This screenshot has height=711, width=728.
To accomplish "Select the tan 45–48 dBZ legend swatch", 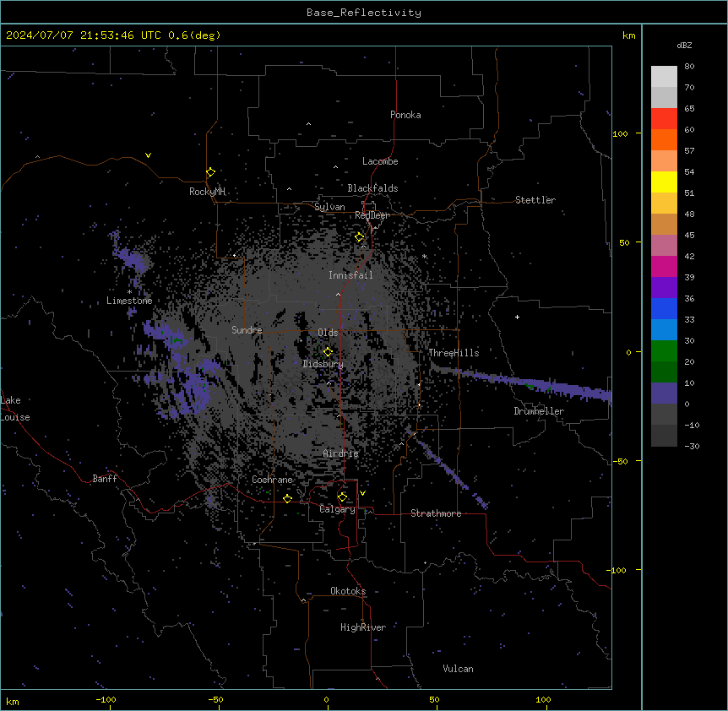I will click(x=664, y=224).
